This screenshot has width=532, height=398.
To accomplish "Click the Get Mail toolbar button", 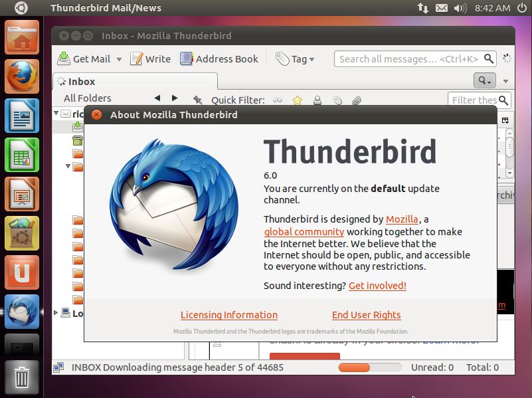I will (x=84, y=59).
